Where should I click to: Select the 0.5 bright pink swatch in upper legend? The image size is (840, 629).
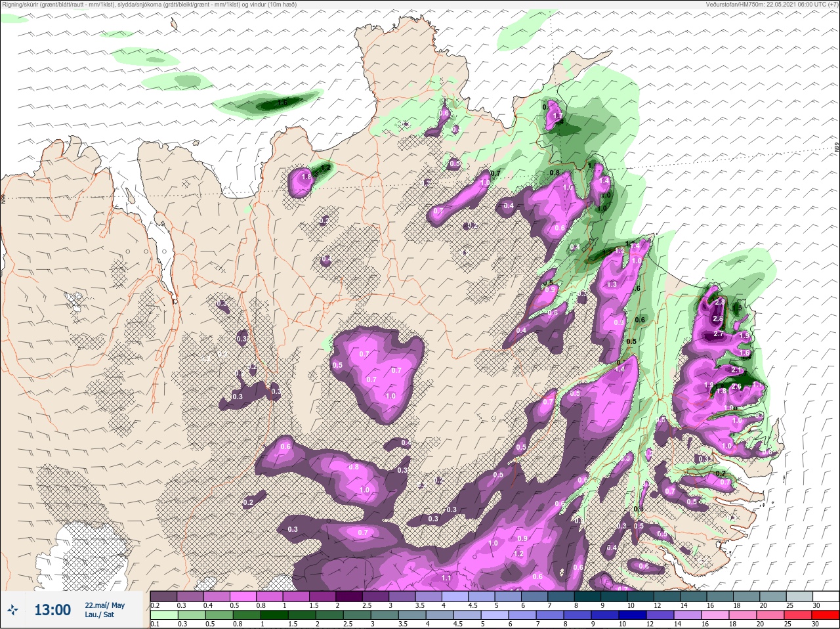pyautogui.click(x=243, y=596)
